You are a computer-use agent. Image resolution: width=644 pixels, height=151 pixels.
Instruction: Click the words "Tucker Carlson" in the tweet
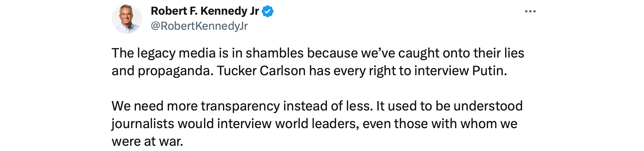[x=261, y=71]
